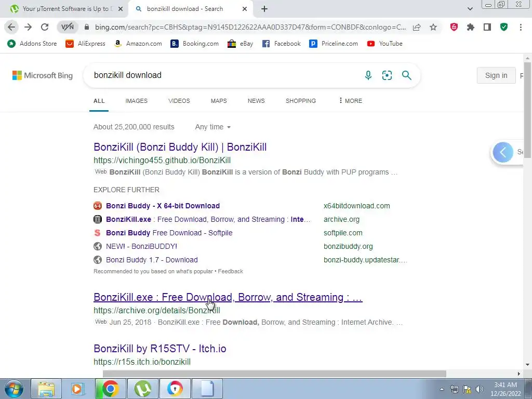Image resolution: width=532 pixels, height=399 pixels.
Task: Click the green shield security extension
Action: tap(504, 27)
